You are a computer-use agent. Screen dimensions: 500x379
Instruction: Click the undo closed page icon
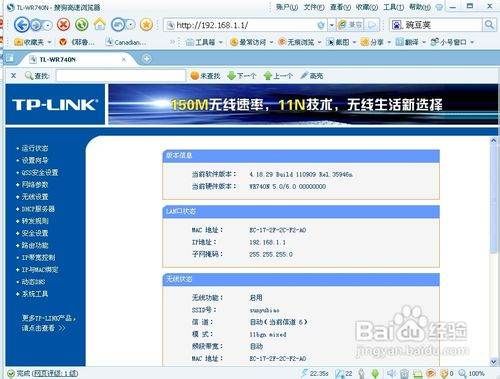(118, 25)
